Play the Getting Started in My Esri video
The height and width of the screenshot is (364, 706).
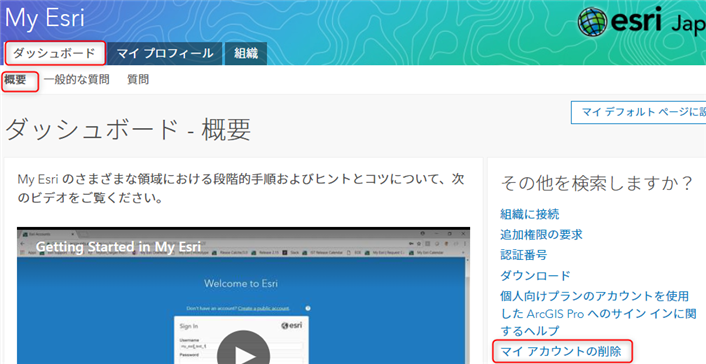[243, 354]
